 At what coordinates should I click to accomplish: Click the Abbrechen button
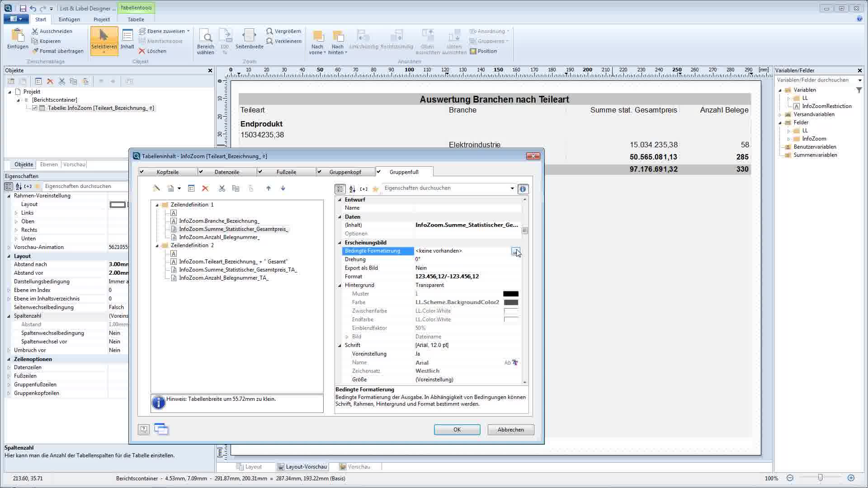pos(511,430)
